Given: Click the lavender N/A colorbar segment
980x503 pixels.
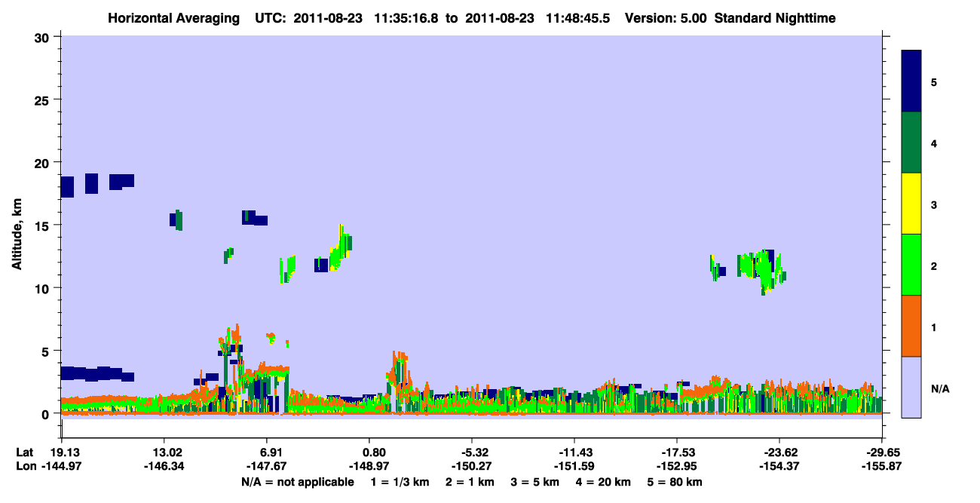Looking at the screenshot, I should tap(911, 387).
